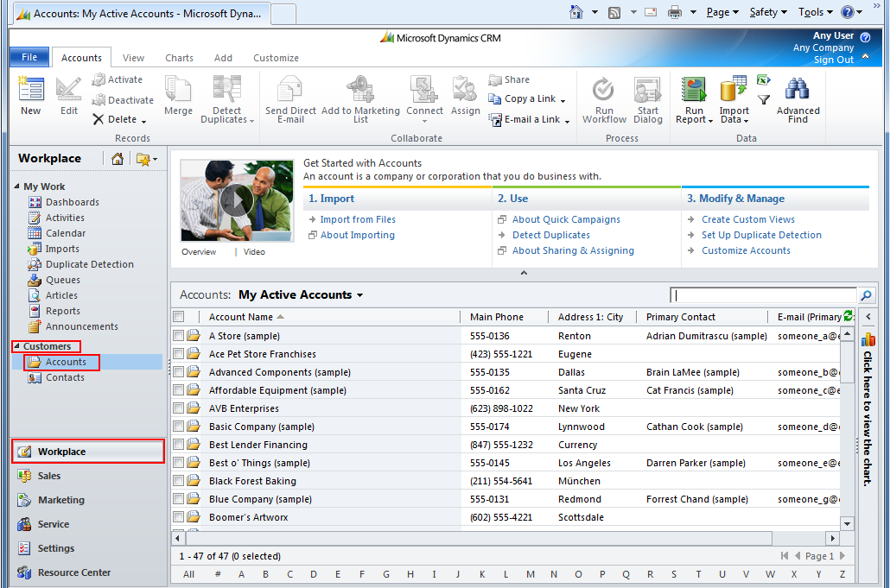
Task: Click Add to Marketing List icon
Action: coord(360,90)
